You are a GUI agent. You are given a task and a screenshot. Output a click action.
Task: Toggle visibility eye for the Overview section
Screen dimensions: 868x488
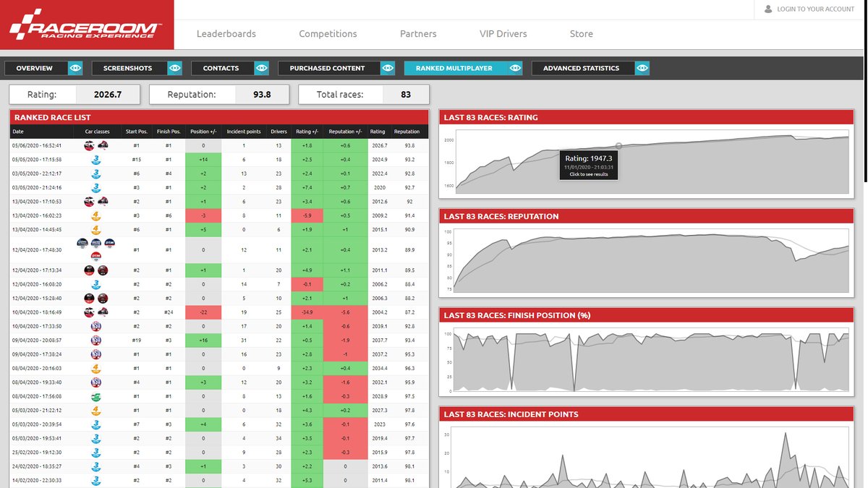(x=76, y=68)
